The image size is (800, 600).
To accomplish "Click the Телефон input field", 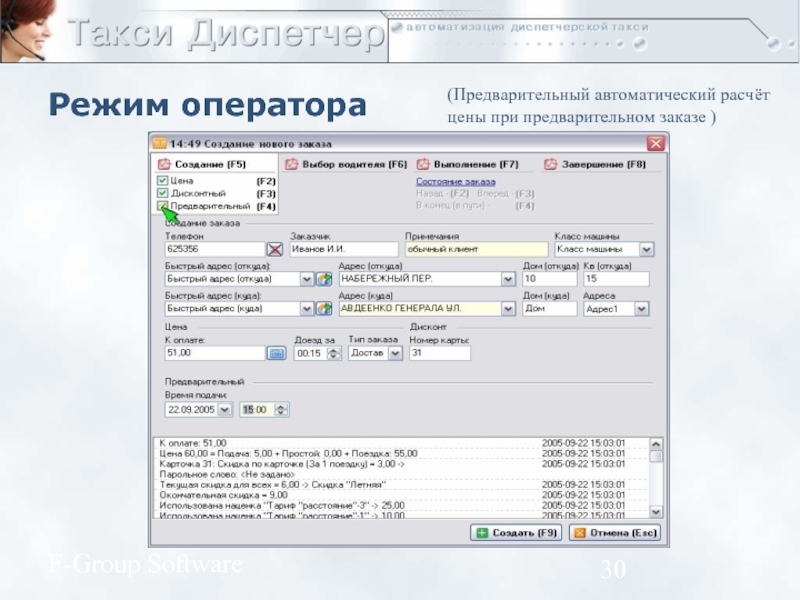I will coord(215,249).
